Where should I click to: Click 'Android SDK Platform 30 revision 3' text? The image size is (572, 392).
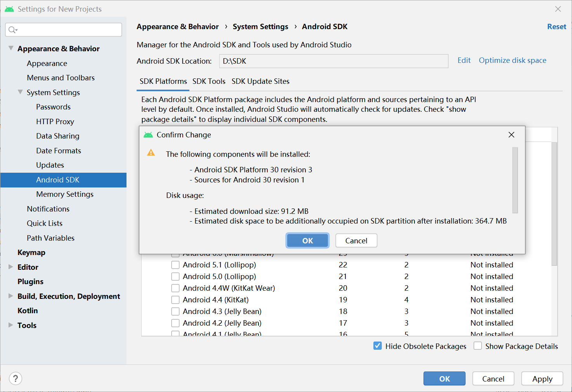coord(253,170)
